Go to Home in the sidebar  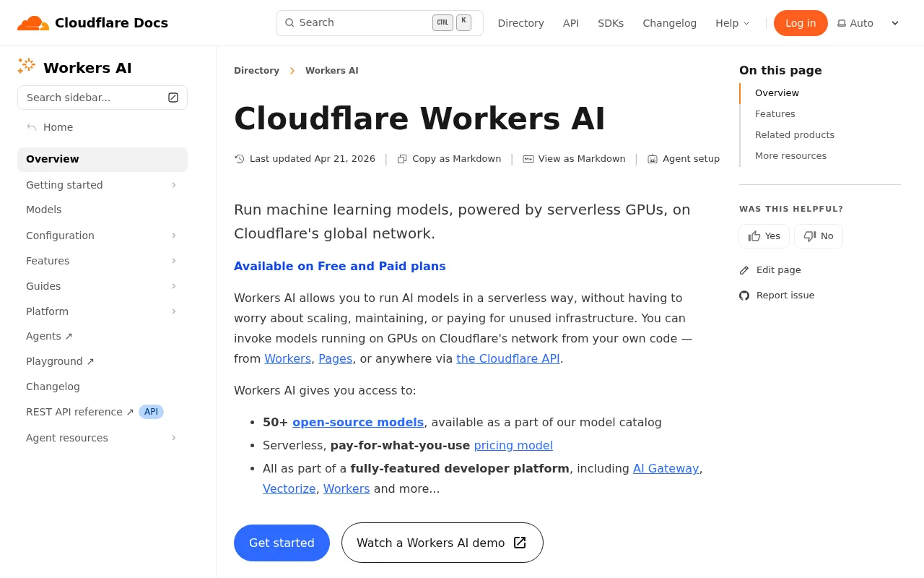click(58, 127)
